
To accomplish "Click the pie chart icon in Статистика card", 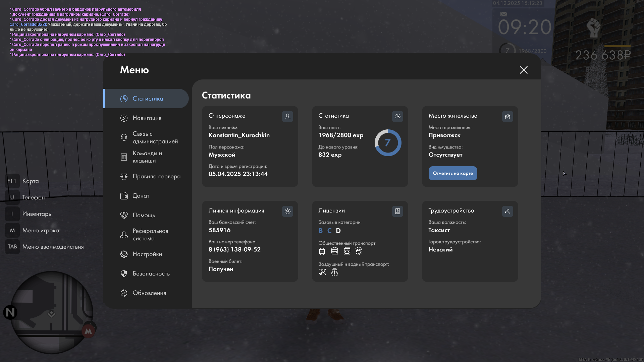I will point(397,116).
